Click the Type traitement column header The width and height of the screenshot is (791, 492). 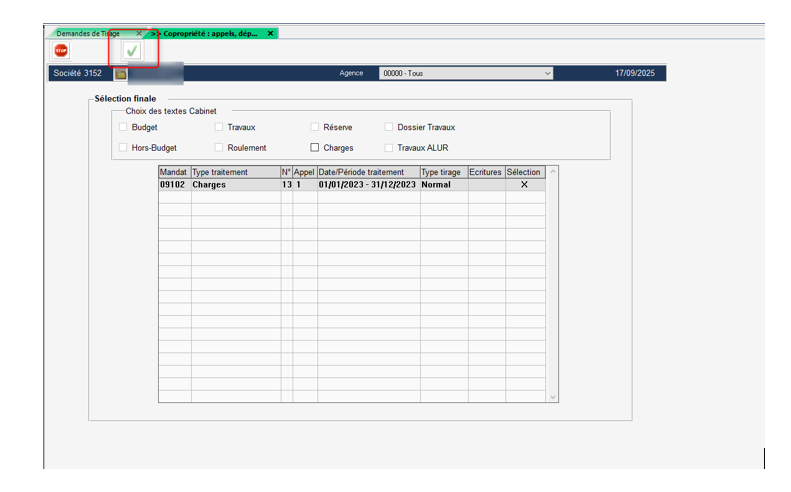(x=234, y=172)
